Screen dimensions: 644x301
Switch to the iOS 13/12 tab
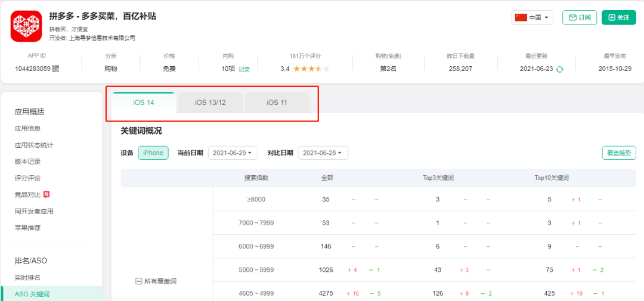pyautogui.click(x=210, y=103)
